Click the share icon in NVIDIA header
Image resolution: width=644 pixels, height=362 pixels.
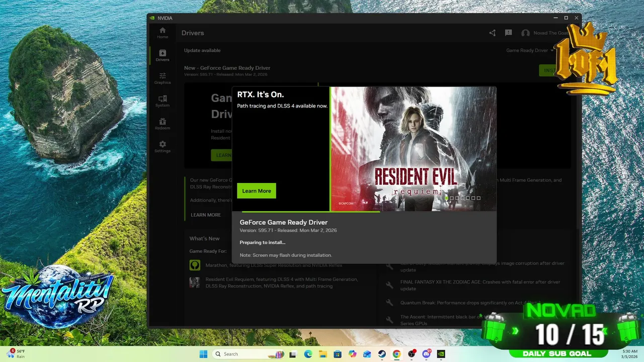click(493, 33)
